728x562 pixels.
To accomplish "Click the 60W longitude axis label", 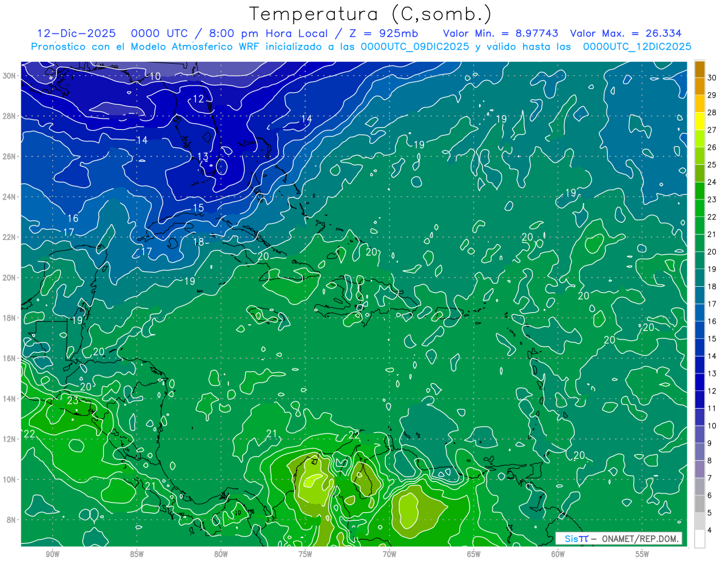I will [x=558, y=554].
